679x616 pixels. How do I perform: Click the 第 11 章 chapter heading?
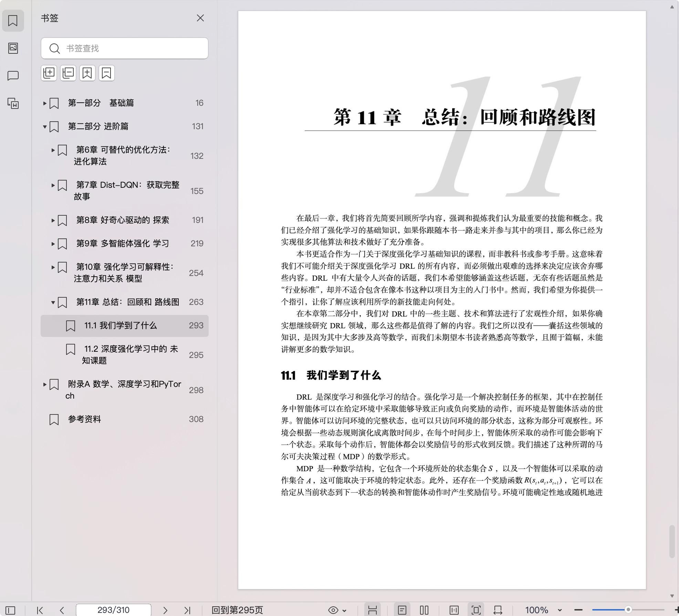tap(464, 117)
